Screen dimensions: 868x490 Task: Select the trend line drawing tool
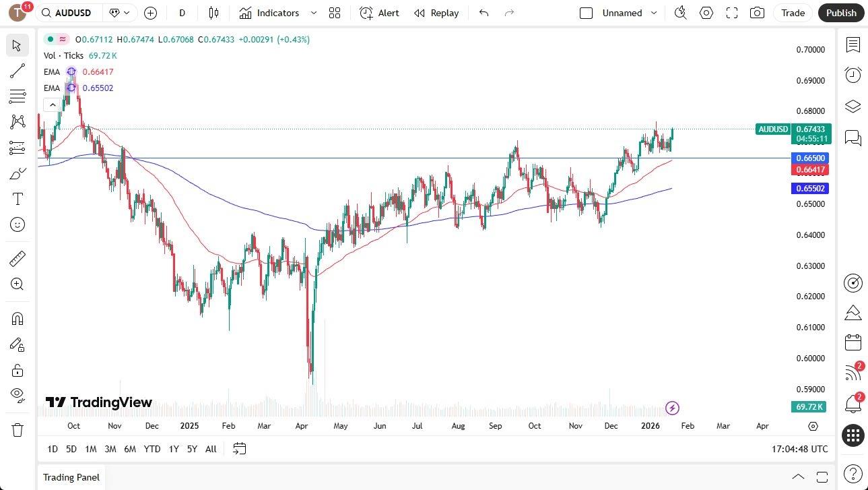click(x=17, y=71)
